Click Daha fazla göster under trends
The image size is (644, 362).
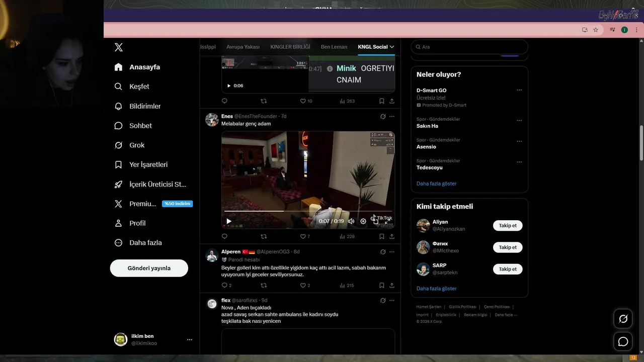436,184
